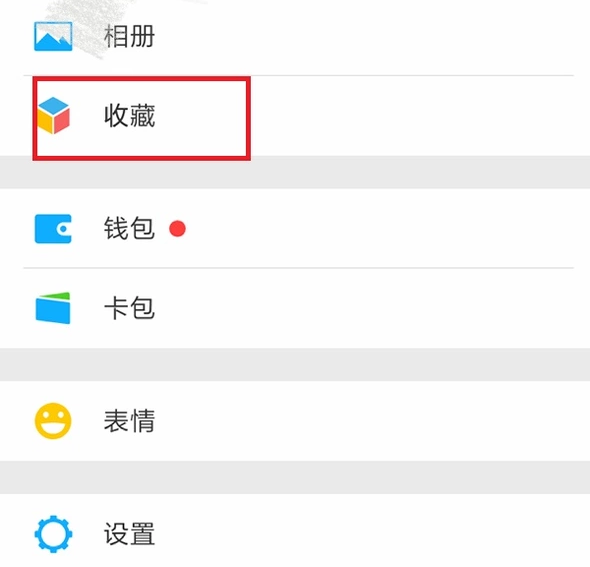Select the 收藏 text label
The width and height of the screenshot is (590, 567).
(x=129, y=116)
